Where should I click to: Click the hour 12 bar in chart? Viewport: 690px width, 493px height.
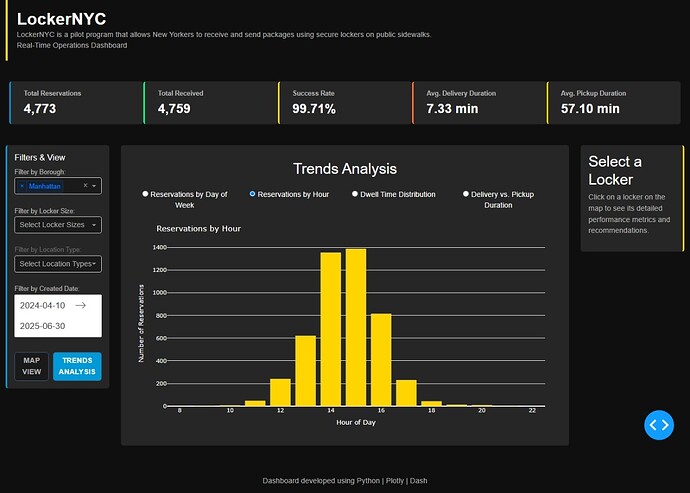280,392
